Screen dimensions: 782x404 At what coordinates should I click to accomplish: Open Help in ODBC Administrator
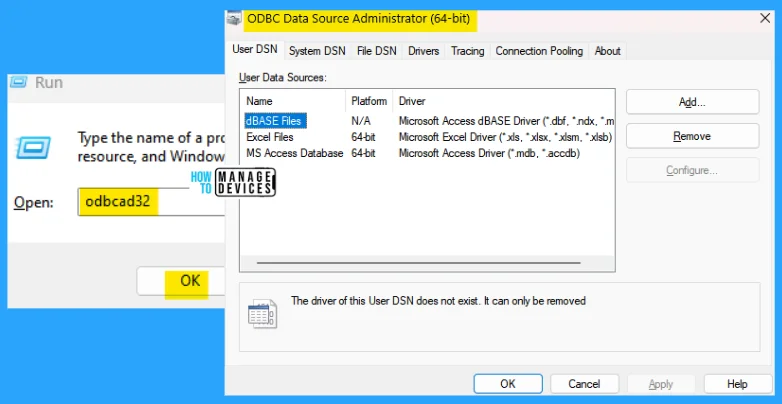point(738,384)
